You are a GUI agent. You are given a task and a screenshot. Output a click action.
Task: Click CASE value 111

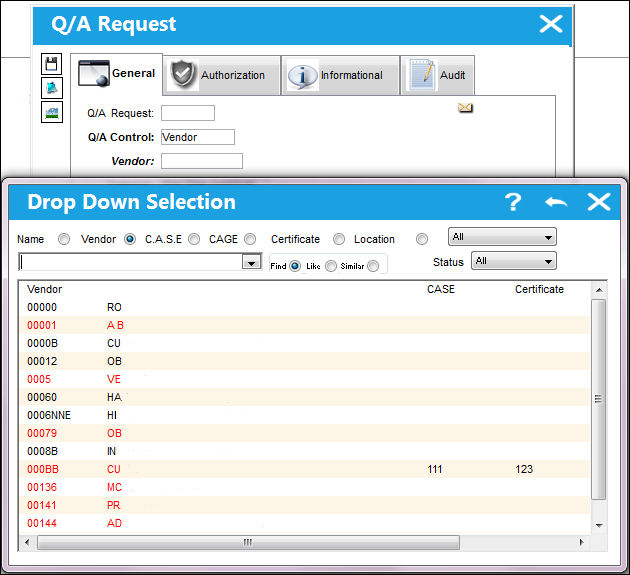pyautogui.click(x=435, y=469)
